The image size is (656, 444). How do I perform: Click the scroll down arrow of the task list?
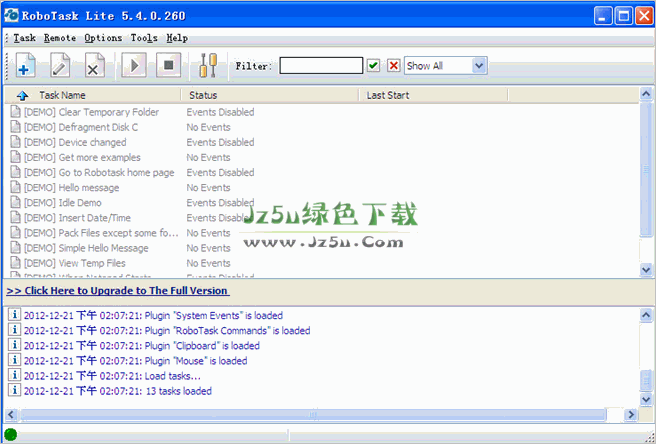pos(646,270)
